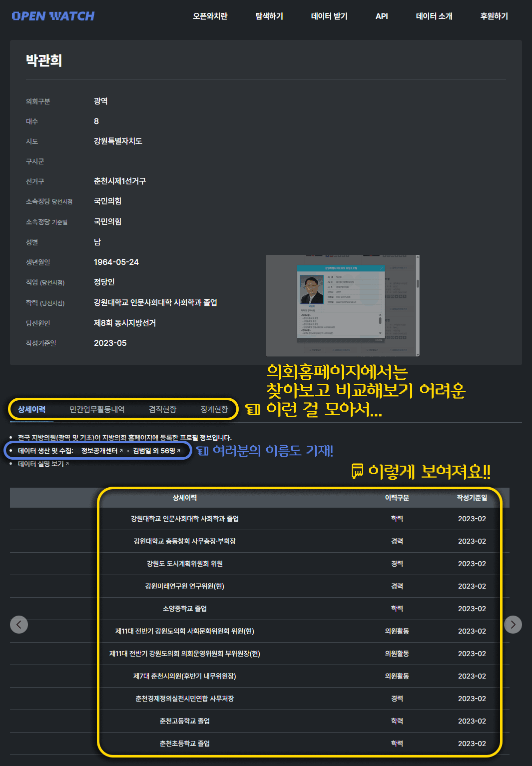Click the 작성기준일 column header

(x=472, y=498)
